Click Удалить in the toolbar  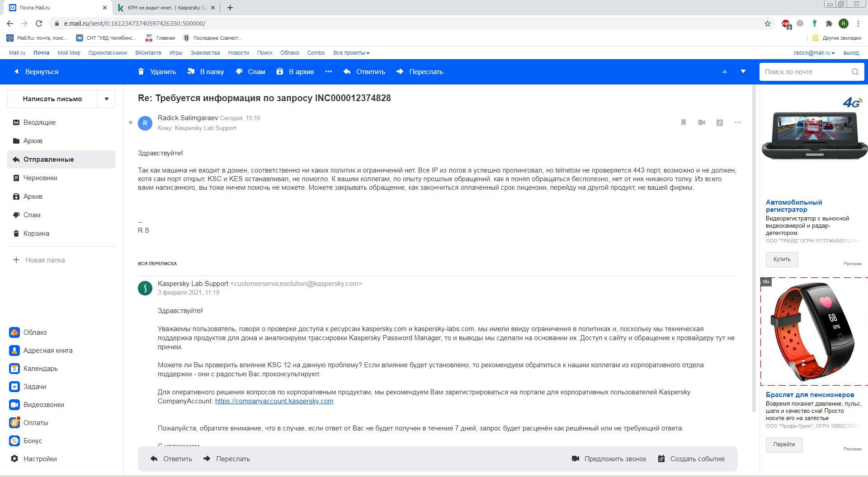pos(157,71)
